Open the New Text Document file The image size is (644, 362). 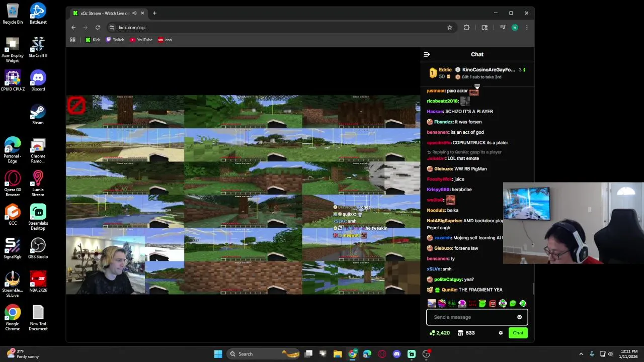pos(38,318)
